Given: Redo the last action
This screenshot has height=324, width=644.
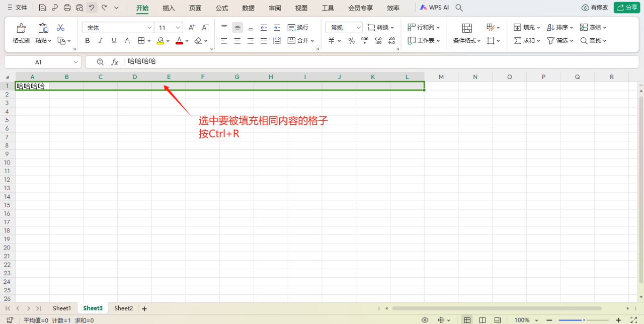Looking at the screenshot, I should pyautogui.click(x=104, y=8).
